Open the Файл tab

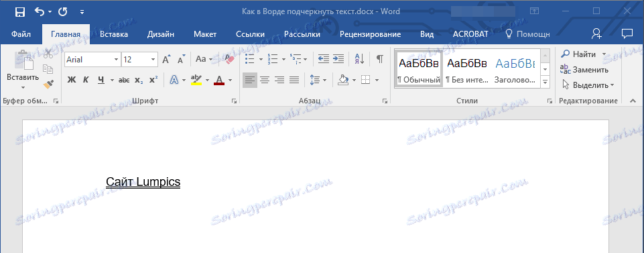[x=21, y=34]
